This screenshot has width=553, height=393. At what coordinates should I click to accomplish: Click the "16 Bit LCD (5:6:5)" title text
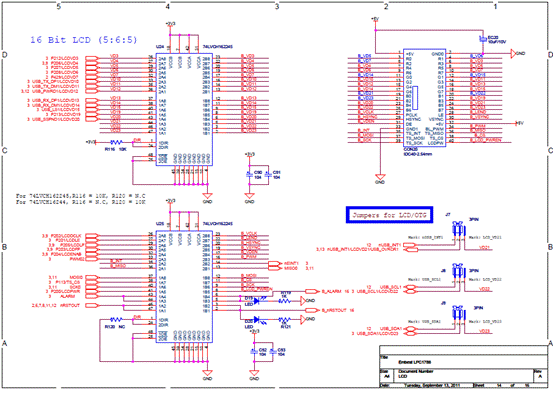click(x=84, y=40)
